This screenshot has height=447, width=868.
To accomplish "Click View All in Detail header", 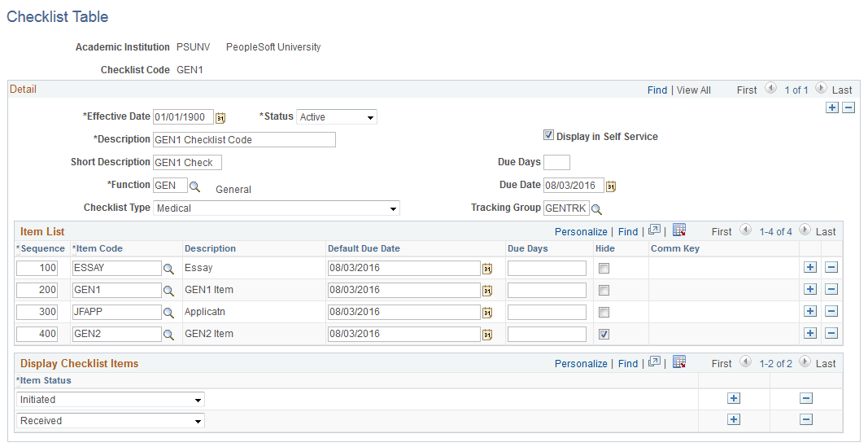I will point(694,90).
